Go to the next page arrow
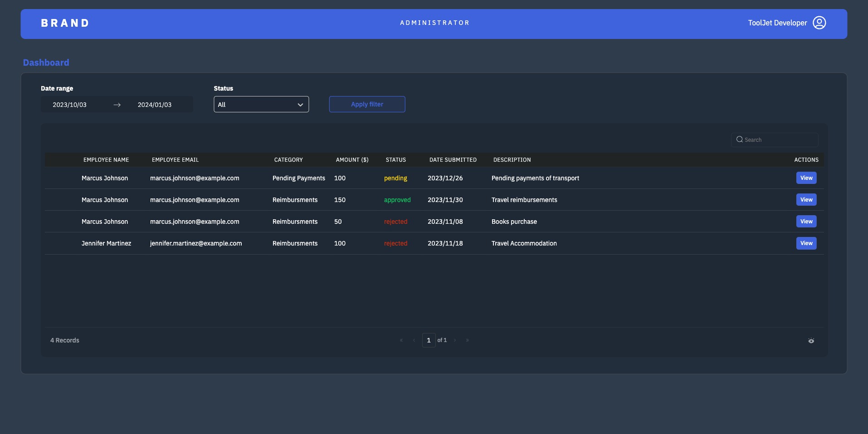The width and height of the screenshot is (868, 434). 455,340
